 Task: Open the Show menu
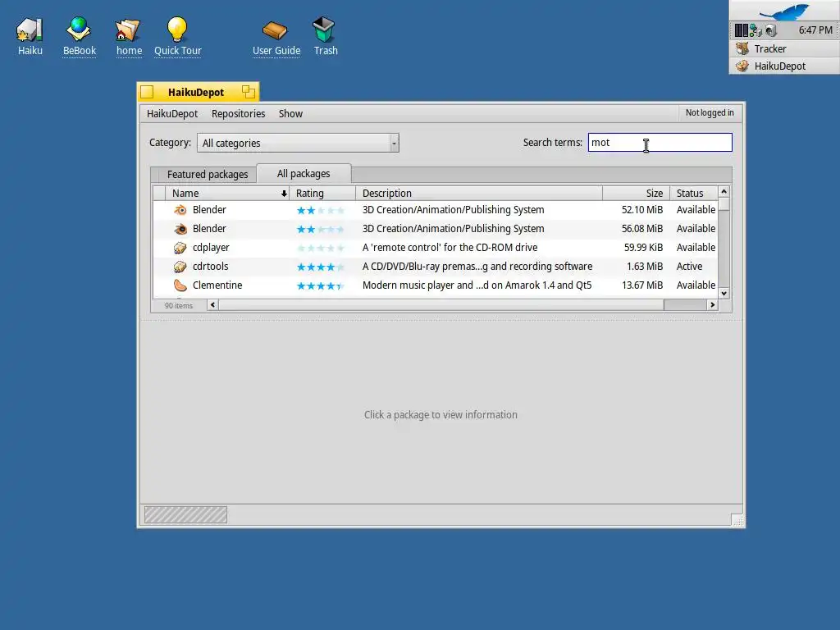[x=290, y=113]
